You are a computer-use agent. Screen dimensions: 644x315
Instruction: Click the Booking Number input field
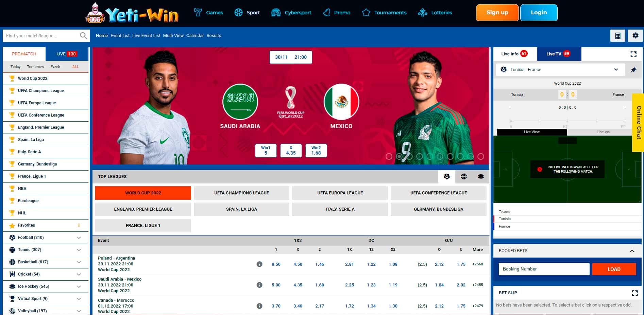(x=544, y=269)
